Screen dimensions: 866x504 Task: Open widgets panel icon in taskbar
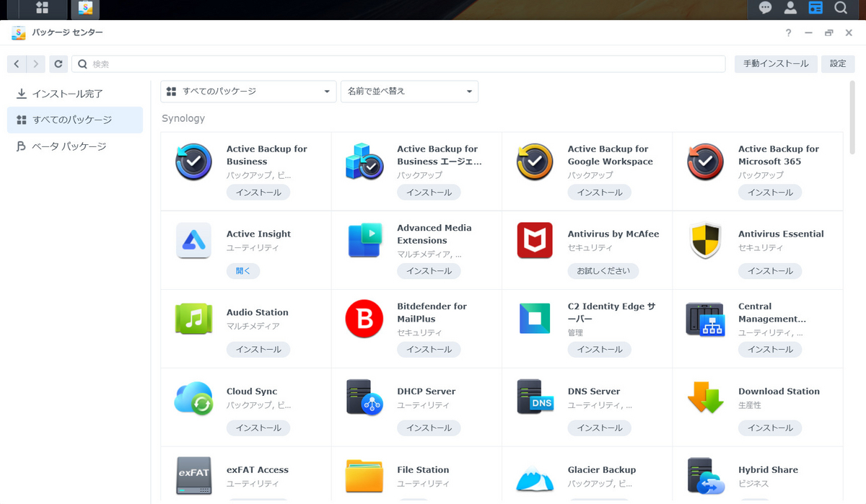click(815, 9)
